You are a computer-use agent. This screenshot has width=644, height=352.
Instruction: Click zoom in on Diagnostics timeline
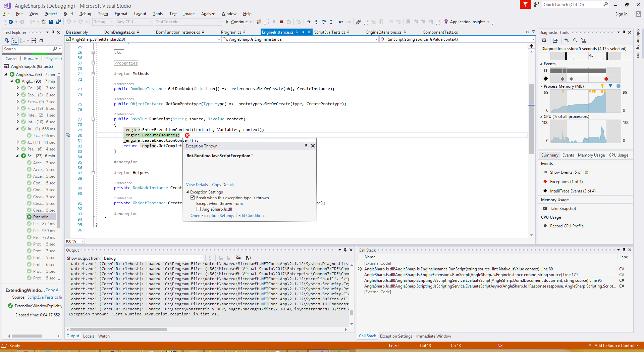[x=567, y=40]
